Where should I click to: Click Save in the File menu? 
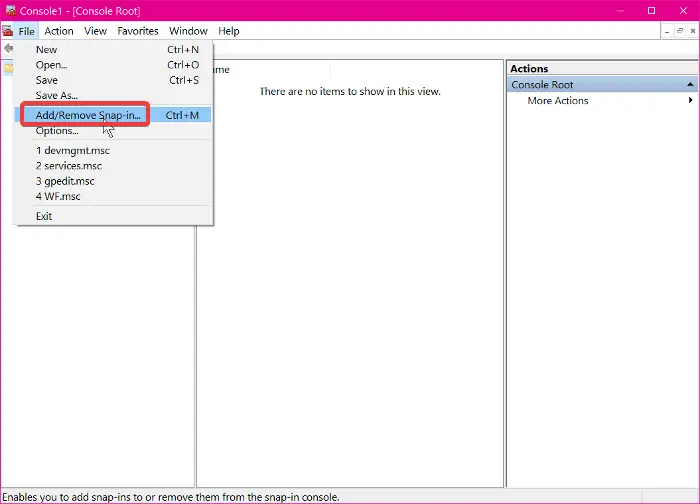tap(114, 80)
